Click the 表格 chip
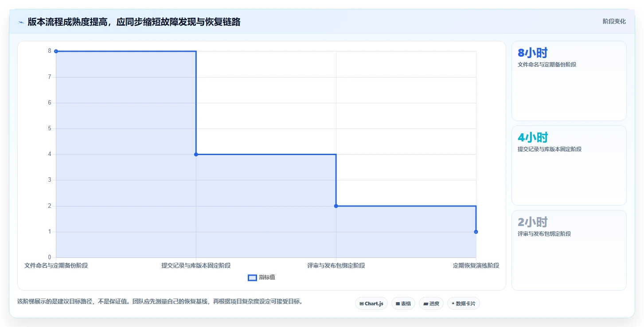This screenshot has height=327, width=644. [403, 304]
